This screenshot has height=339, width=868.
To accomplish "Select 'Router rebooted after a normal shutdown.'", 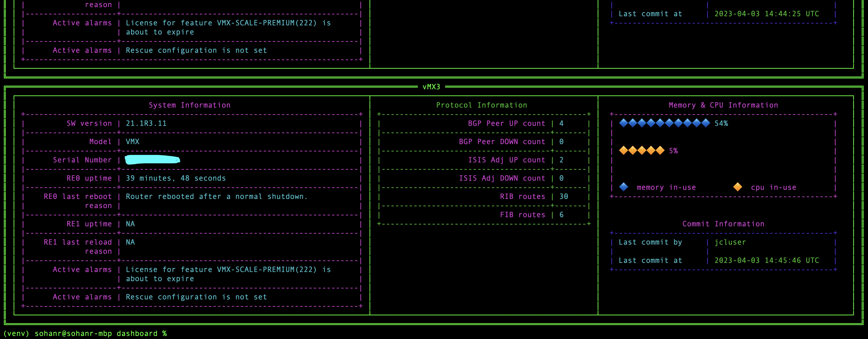I will coord(217,196).
